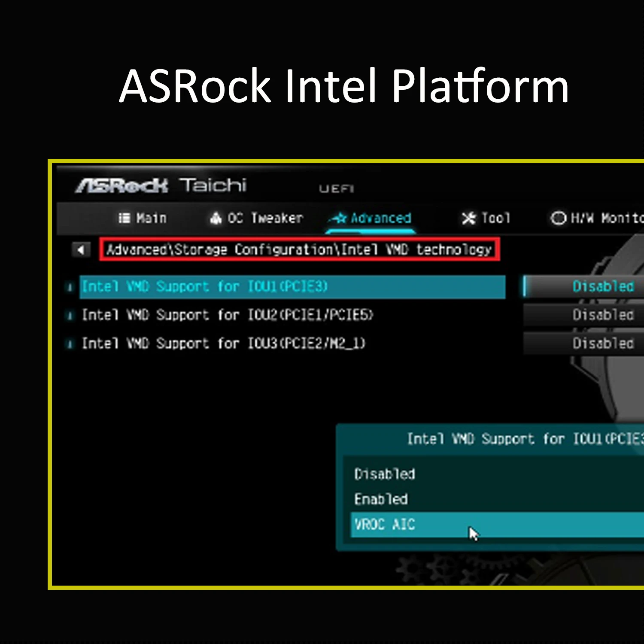This screenshot has height=644, width=644.
Task: Go back using the left arrow icon
Action: click(x=81, y=249)
